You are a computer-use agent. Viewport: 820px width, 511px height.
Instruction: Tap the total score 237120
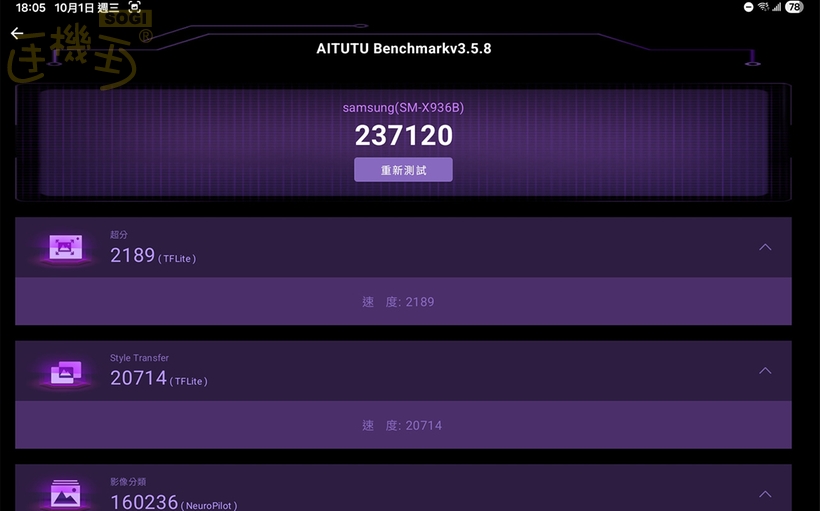[x=404, y=135]
